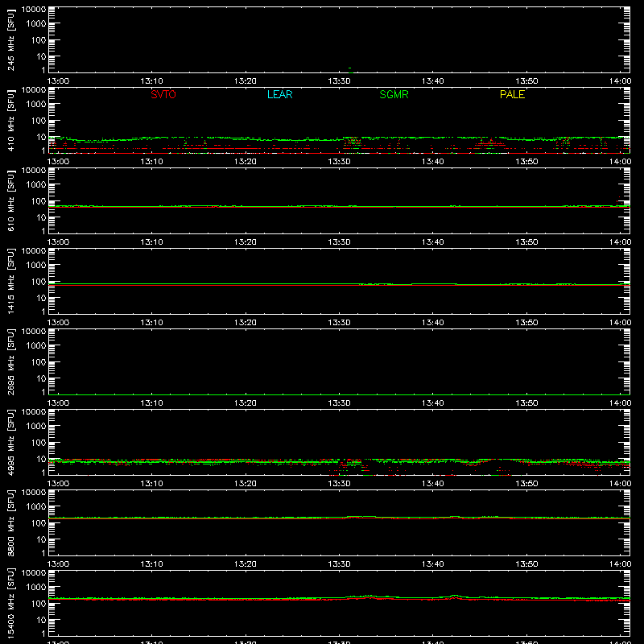Click 13:50 time label under 2695 MHz plot
644x644 pixels.
pos(527,403)
